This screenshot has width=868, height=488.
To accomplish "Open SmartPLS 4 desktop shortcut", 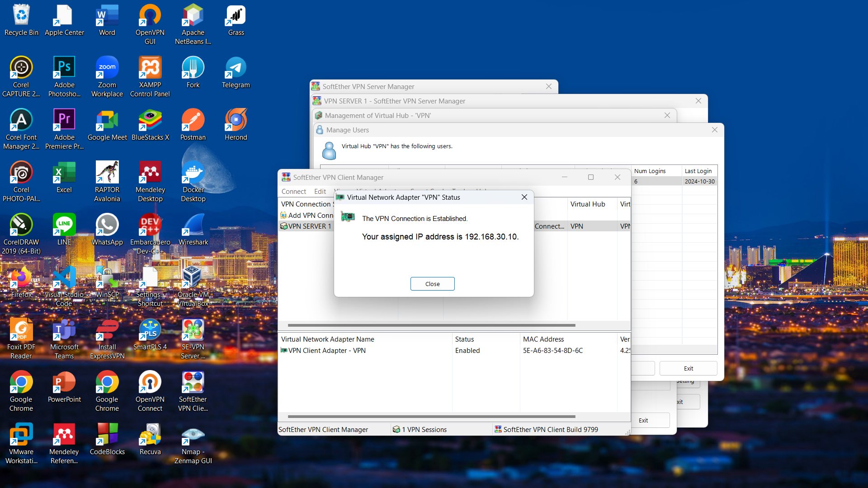I will (150, 335).
